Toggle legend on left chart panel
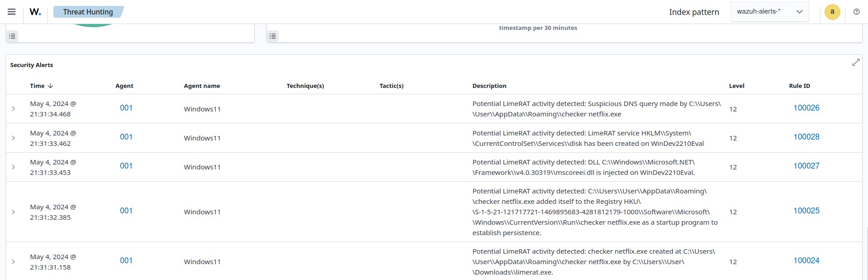The width and height of the screenshot is (868, 280). [13, 36]
